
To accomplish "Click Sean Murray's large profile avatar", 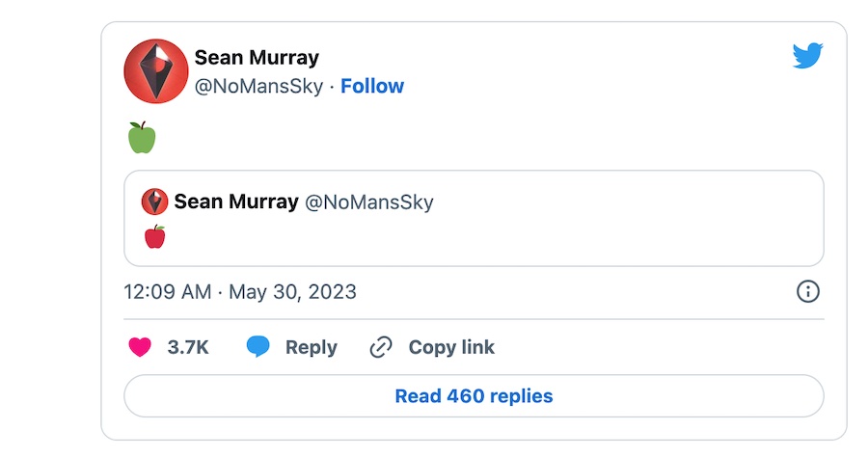I will pyautogui.click(x=156, y=70).
